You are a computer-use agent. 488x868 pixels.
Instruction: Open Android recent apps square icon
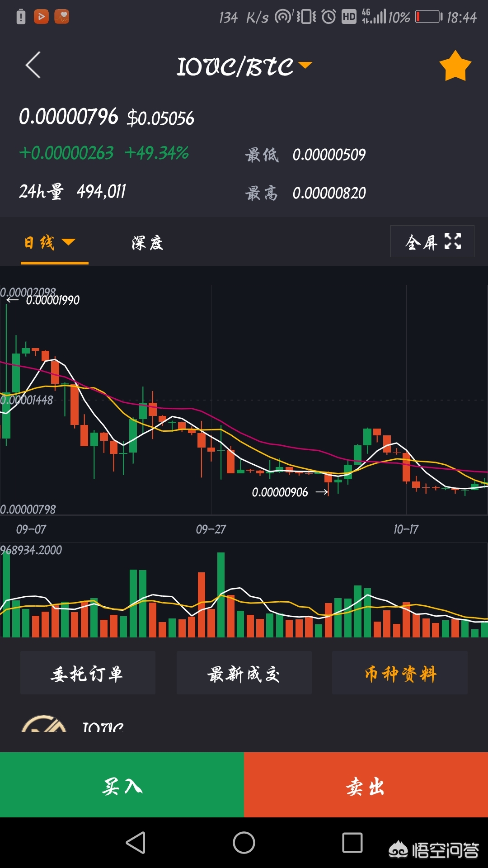(352, 843)
